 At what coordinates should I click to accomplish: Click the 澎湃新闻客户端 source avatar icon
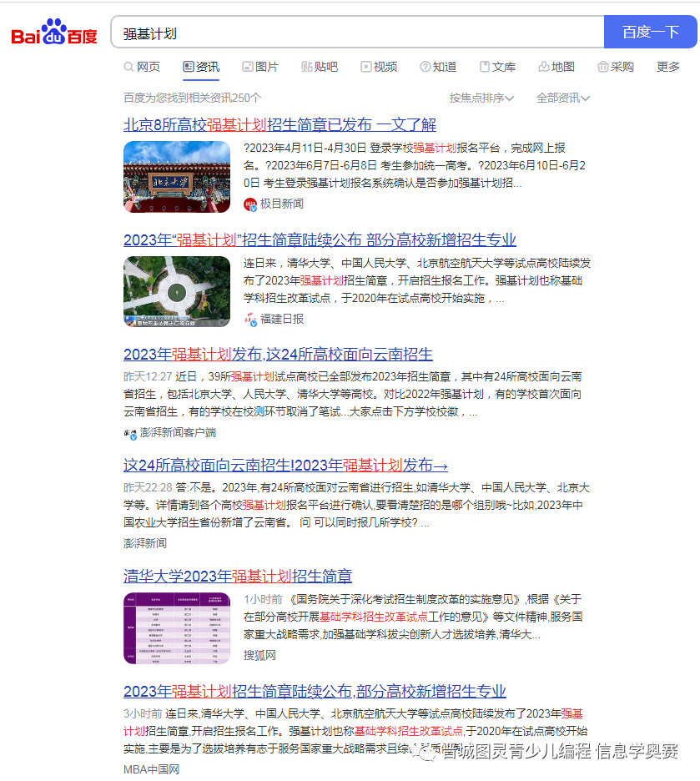(x=130, y=433)
